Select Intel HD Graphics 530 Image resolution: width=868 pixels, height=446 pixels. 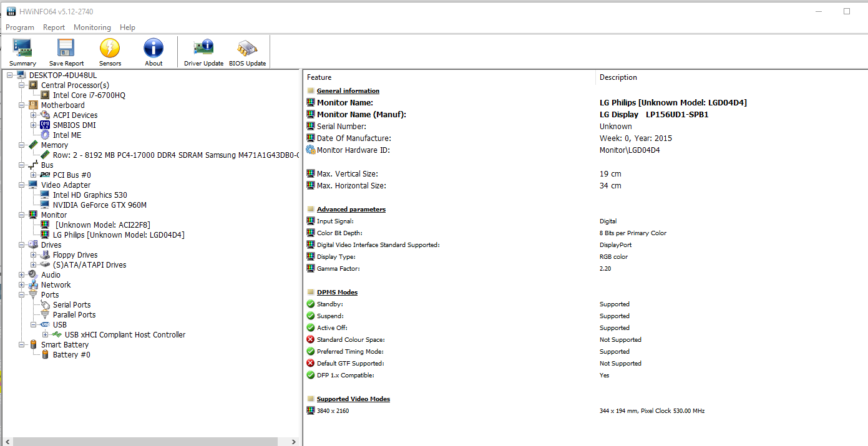[90, 195]
